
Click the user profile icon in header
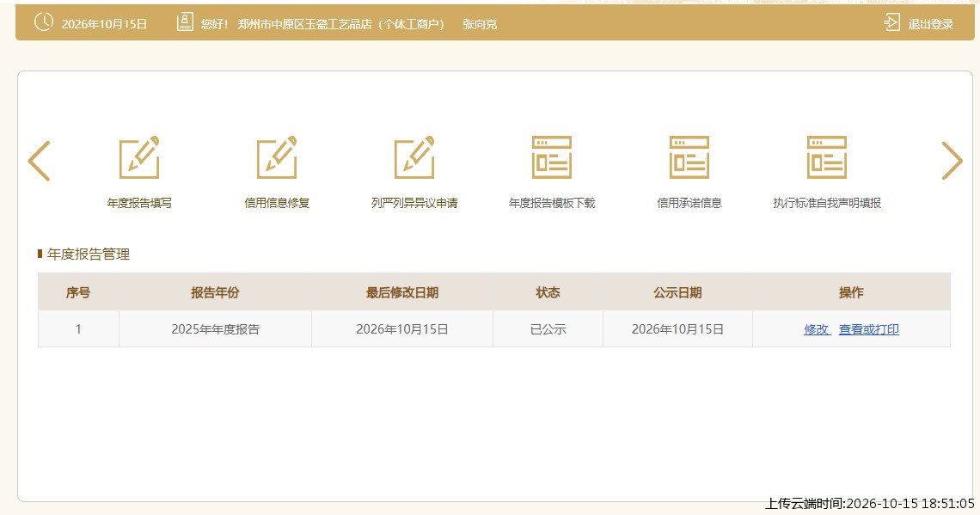click(x=185, y=22)
